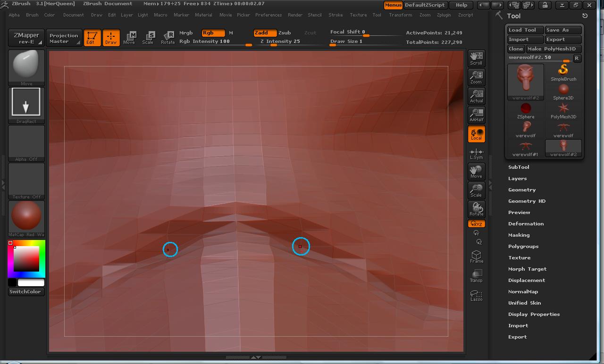Screen dimensions: 604x364
Task: Click the Scroll icon on the right shelf
Action: point(476,58)
